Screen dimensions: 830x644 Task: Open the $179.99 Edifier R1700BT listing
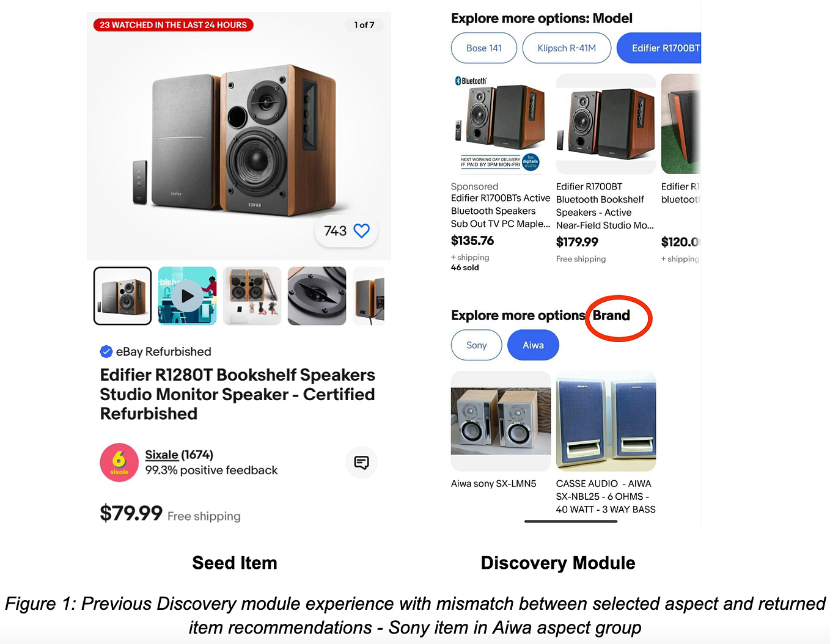coord(605,206)
